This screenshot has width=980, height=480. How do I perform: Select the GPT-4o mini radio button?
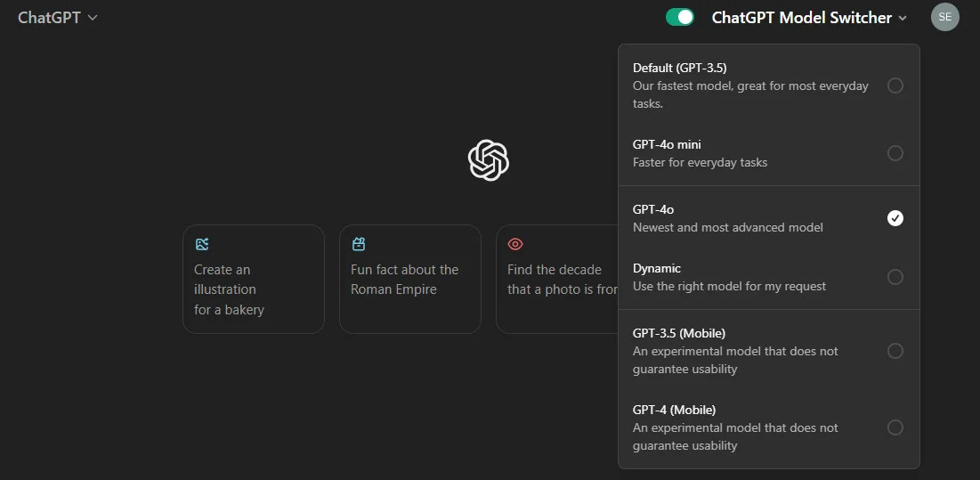pyautogui.click(x=895, y=152)
